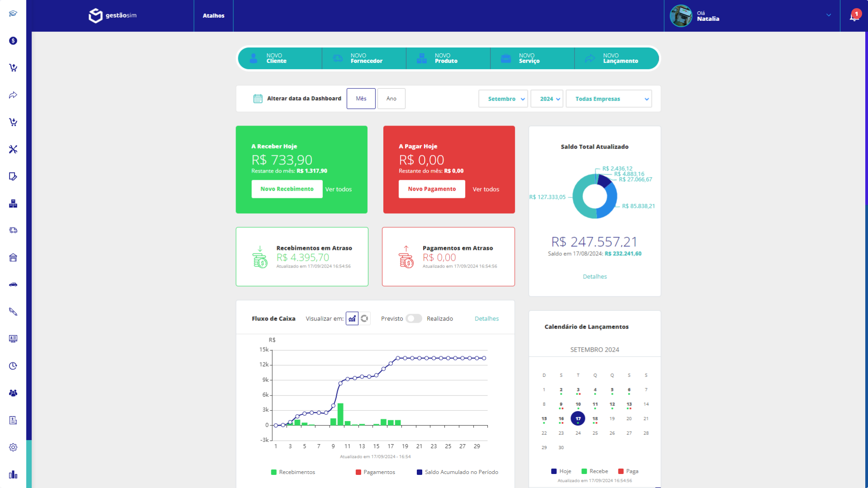
Task: Open the people group sidebar icon
Action: (x=13, y=393)
